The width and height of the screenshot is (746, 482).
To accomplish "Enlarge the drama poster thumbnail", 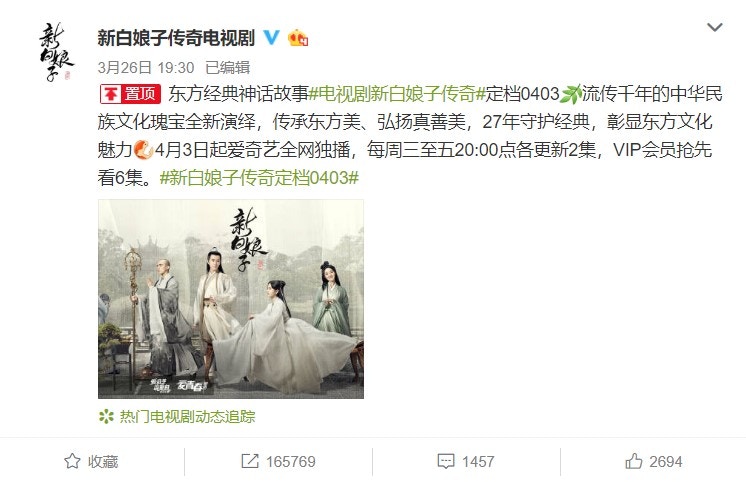I will (231, 299).
